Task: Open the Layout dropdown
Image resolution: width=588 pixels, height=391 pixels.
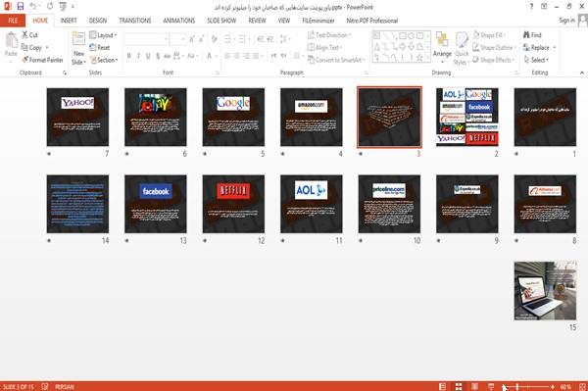Action: (x=104, y=35)
